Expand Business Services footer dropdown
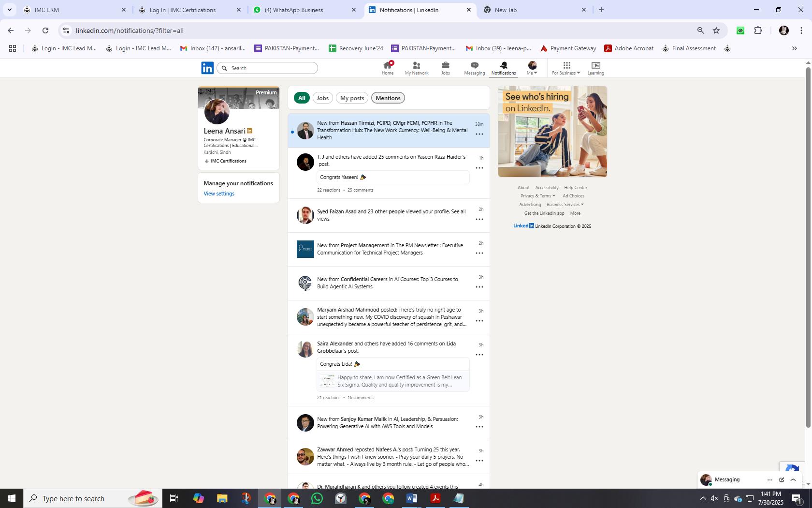Image resolution: width=812 pixels, height=508 pixels. 565,205
